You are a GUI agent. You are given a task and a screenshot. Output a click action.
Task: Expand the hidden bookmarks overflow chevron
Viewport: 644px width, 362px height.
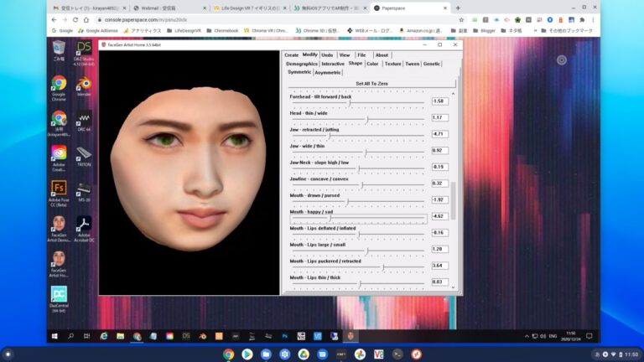pyautogui.click(x=535, y=30)
